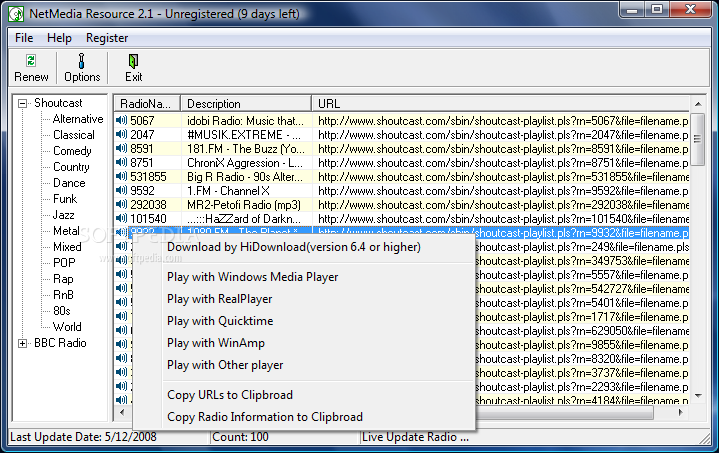Select row 'HaZZard of Darkn...'
This screenshot has height=453, width=719.
[x=401, y=219]
